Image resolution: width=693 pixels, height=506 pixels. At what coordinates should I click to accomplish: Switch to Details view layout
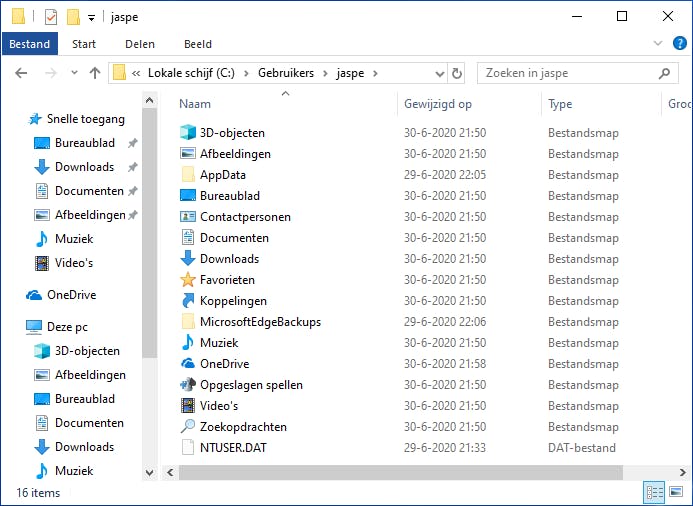point(655,492)
